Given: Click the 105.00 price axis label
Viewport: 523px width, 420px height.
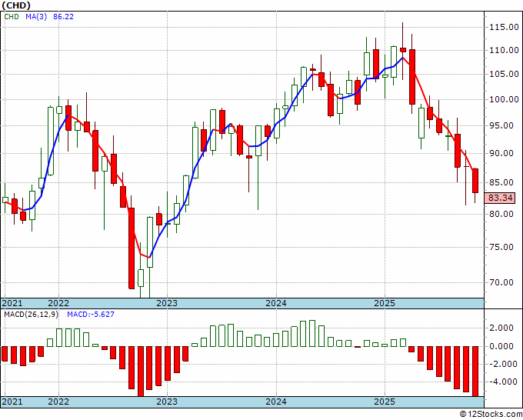Looking at the screenshot, I should 504,74.
